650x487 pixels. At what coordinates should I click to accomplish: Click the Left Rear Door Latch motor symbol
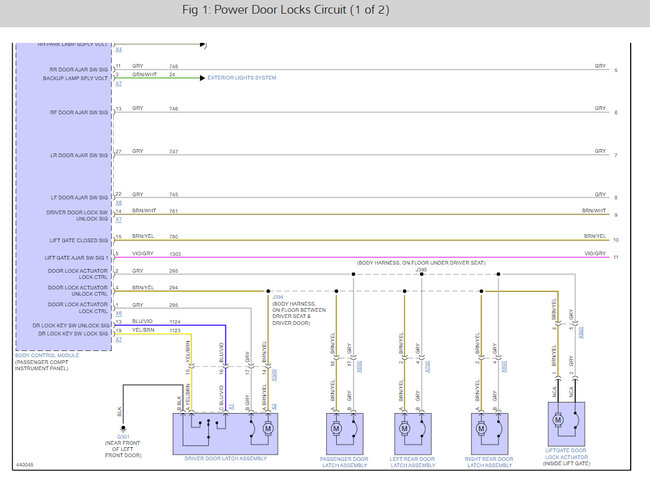click(x=405, y=428)
